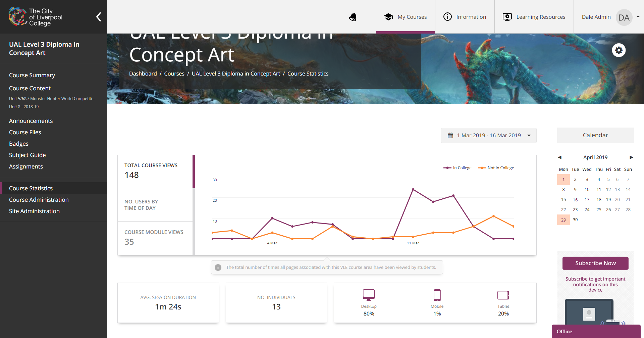
Task: Click the City of Liverpool College logo
Action: [x=36, y=17]
